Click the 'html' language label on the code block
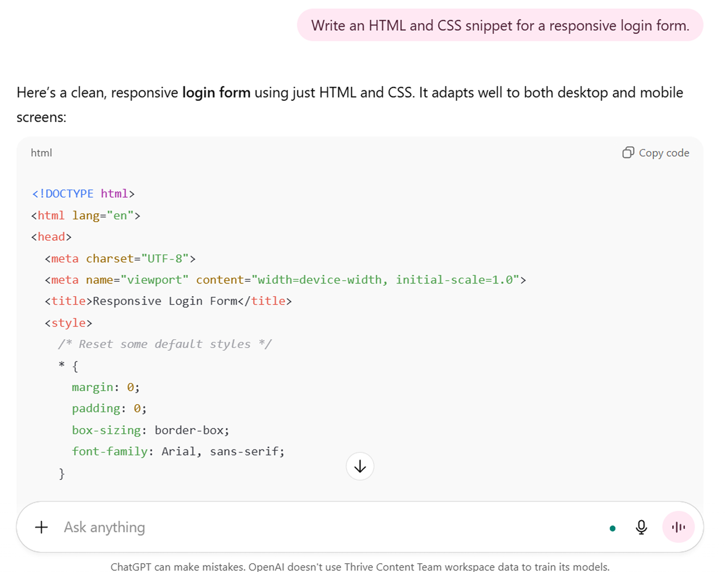 pos(41,152)
